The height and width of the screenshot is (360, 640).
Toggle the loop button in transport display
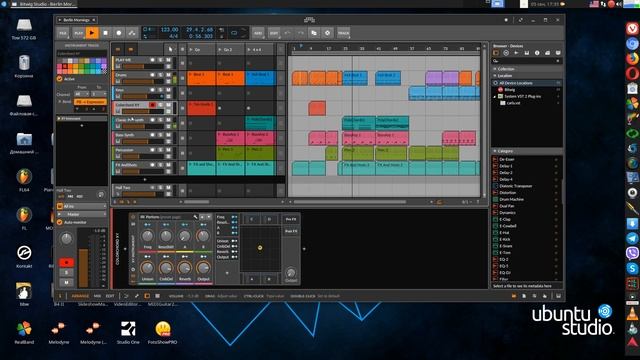point(234,33)
